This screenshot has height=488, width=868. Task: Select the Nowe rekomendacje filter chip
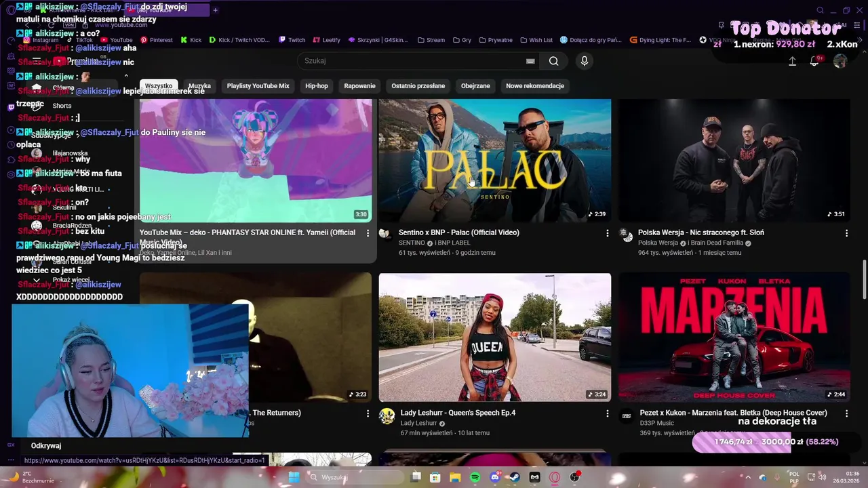click(535, 86)
